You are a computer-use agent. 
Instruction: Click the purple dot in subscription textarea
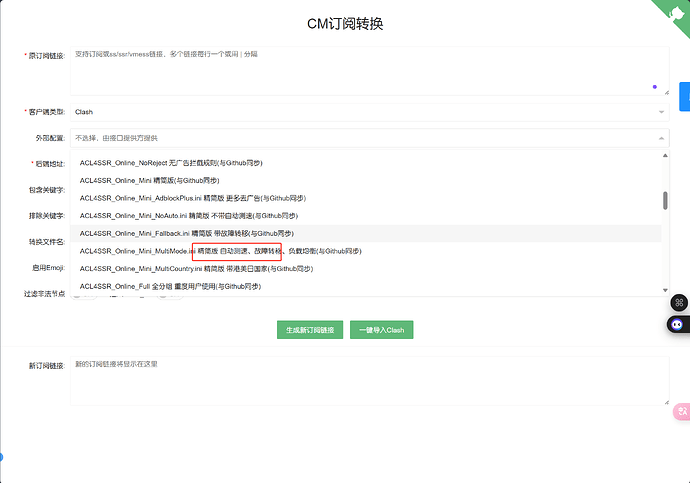(x=655, y=87)
